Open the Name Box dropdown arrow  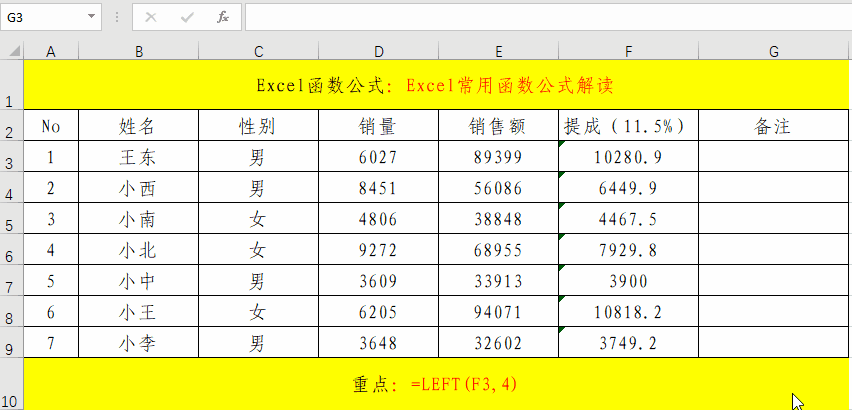91,17
